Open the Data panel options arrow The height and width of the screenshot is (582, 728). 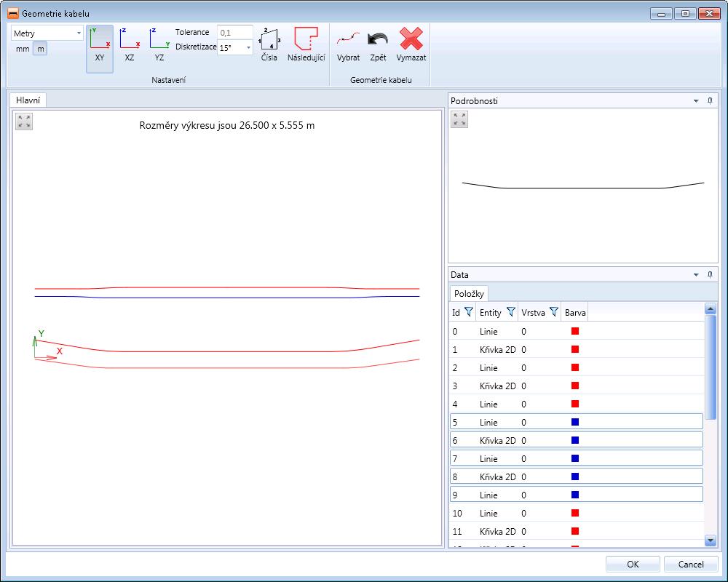point(696,275)
